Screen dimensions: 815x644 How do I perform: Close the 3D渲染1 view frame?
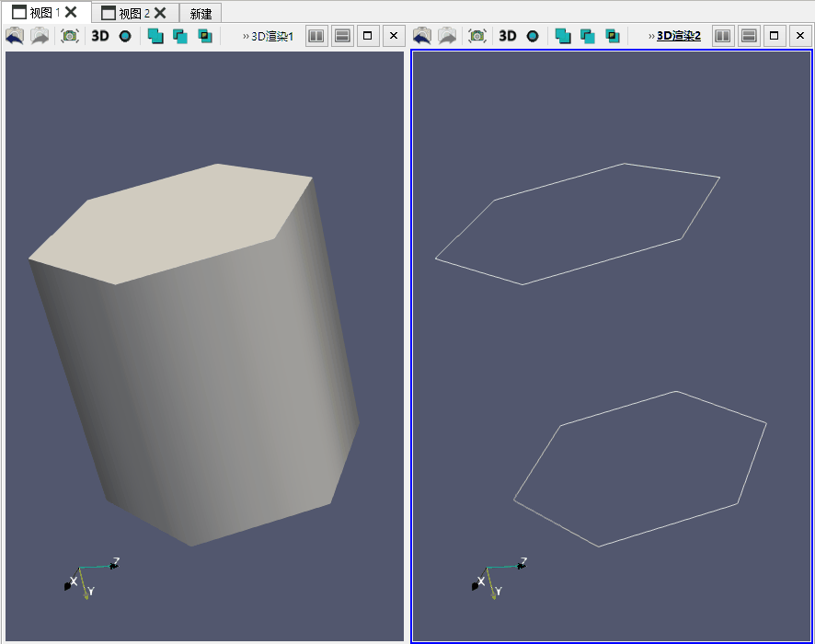394,36
